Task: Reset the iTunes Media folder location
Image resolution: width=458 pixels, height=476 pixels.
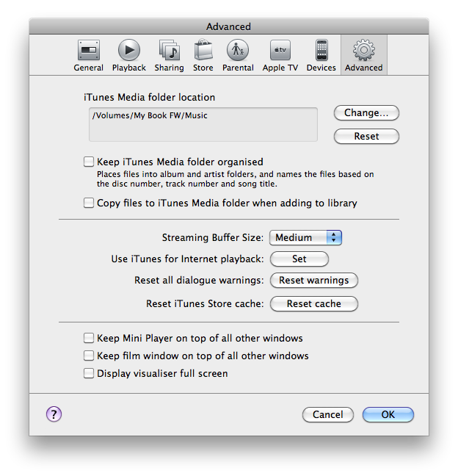Action: click(366, 137)
